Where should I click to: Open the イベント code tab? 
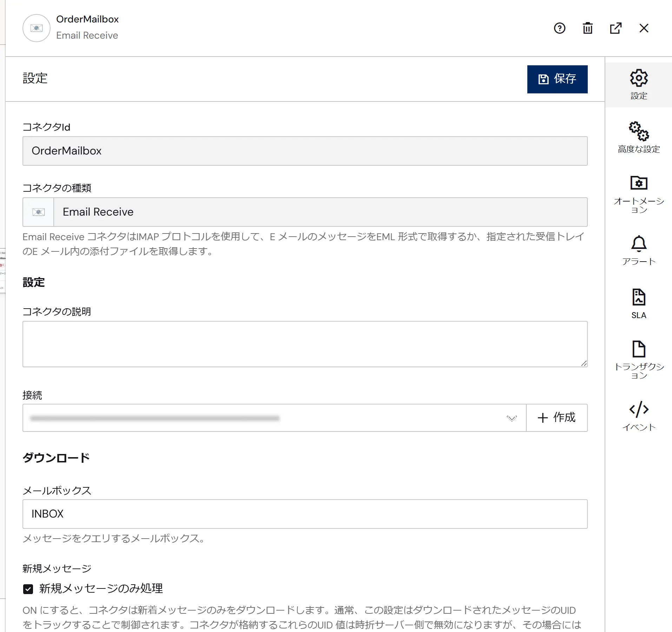[x=639, y=416]
